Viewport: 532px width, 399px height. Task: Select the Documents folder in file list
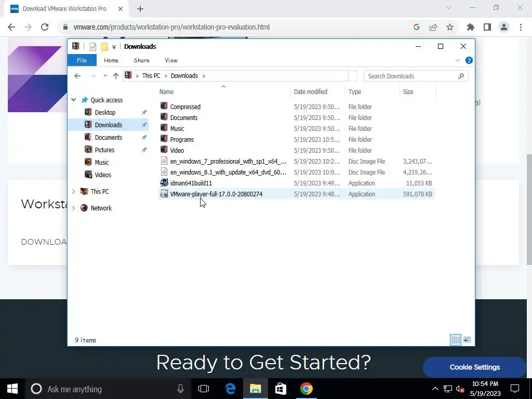183,118
